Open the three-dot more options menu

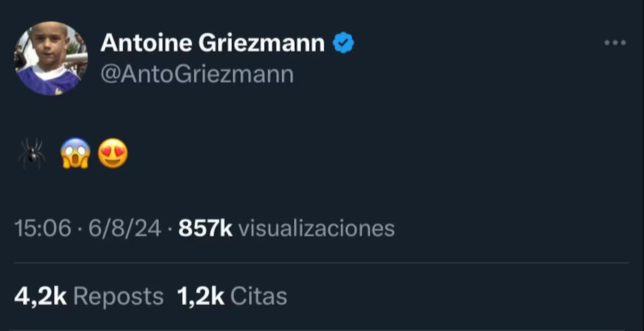click(x=615, y=43)
